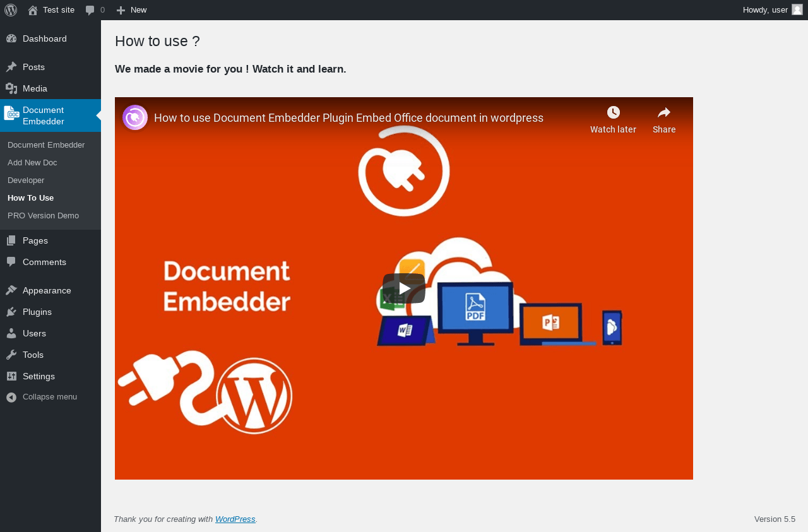This screenshot has width=808, height=532.
Task: Open the Dashboard menu item
Action: pos(50,38)
